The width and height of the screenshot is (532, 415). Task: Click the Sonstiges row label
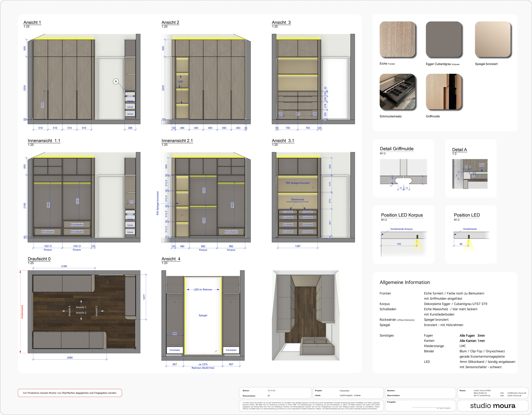(387, 335)
